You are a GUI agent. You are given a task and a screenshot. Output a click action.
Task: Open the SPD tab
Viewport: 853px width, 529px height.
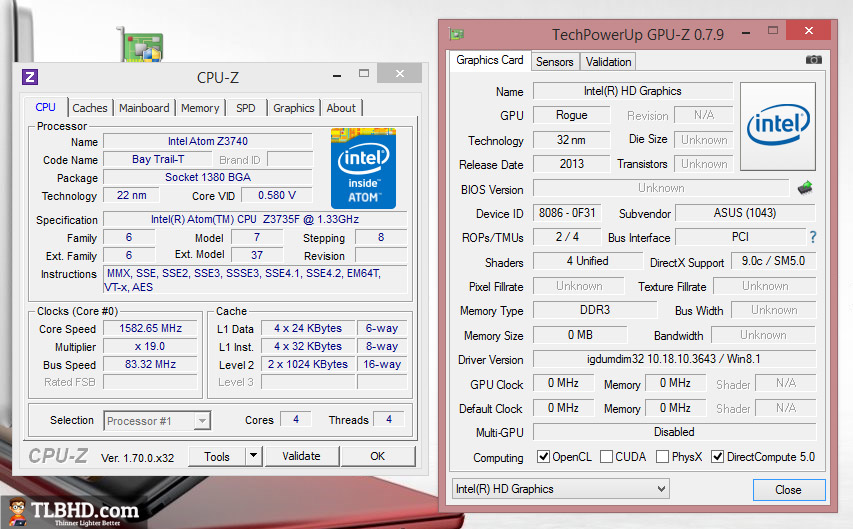click(246, 108)
